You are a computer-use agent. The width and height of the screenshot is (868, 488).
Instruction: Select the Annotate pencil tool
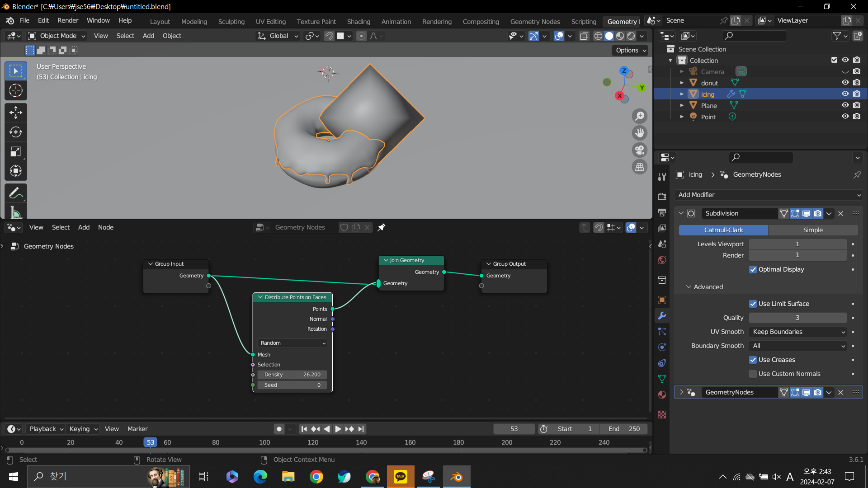point(16,193)
